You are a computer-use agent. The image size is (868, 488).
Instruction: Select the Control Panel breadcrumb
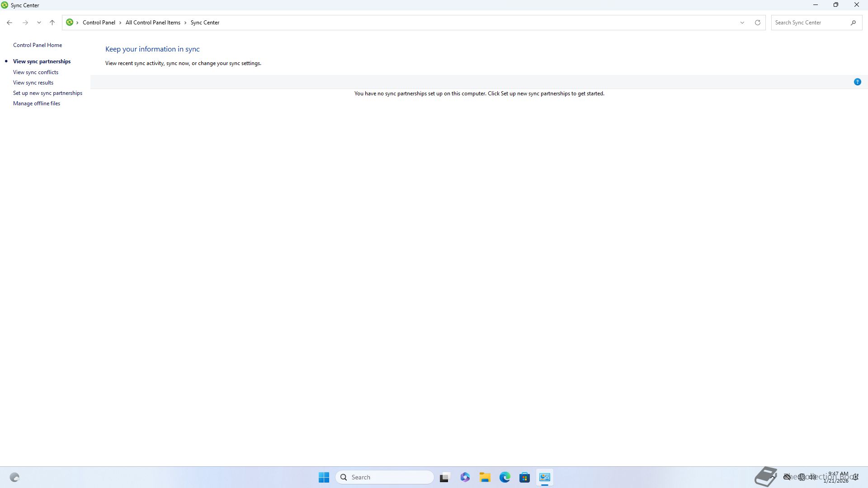coord(99,23)
